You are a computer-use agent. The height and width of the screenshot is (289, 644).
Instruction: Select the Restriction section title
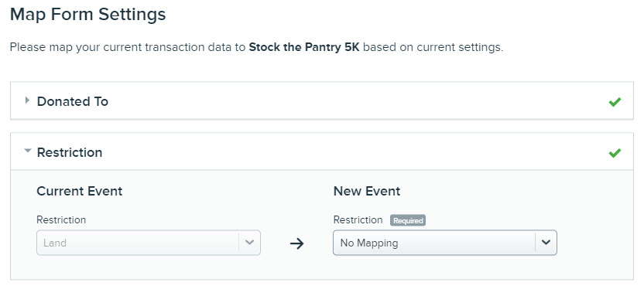pos(70,152)
